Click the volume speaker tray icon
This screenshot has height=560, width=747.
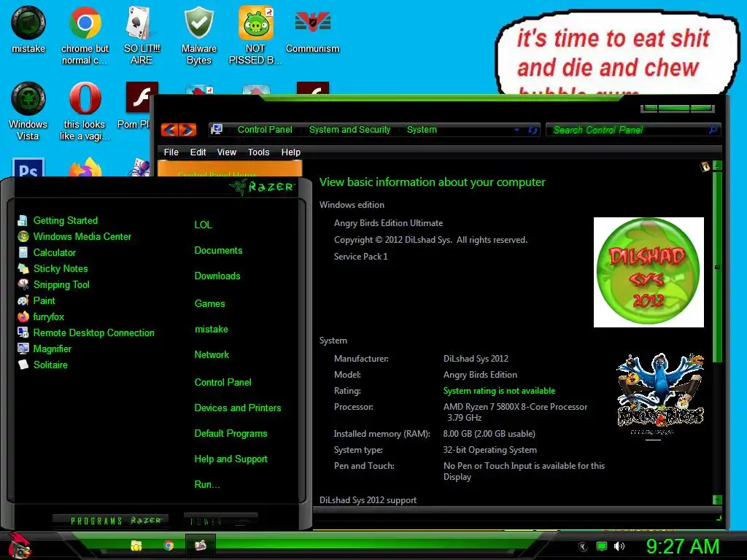(619, 546)
